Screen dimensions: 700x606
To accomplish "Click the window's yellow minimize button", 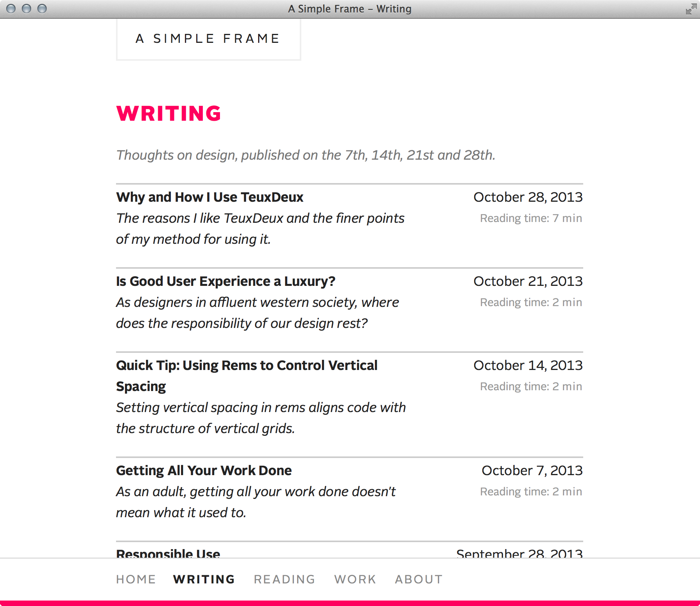I will coord(26,9).
